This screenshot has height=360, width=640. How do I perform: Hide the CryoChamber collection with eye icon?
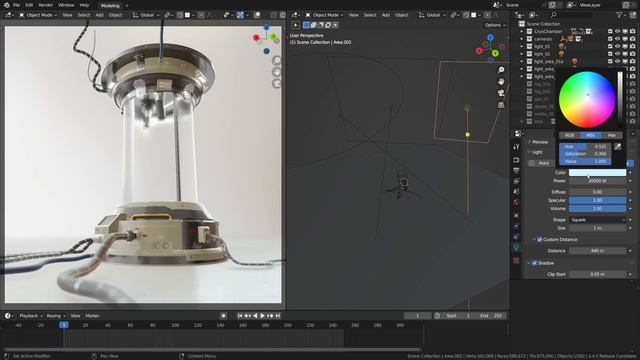(x=618, y=31)
